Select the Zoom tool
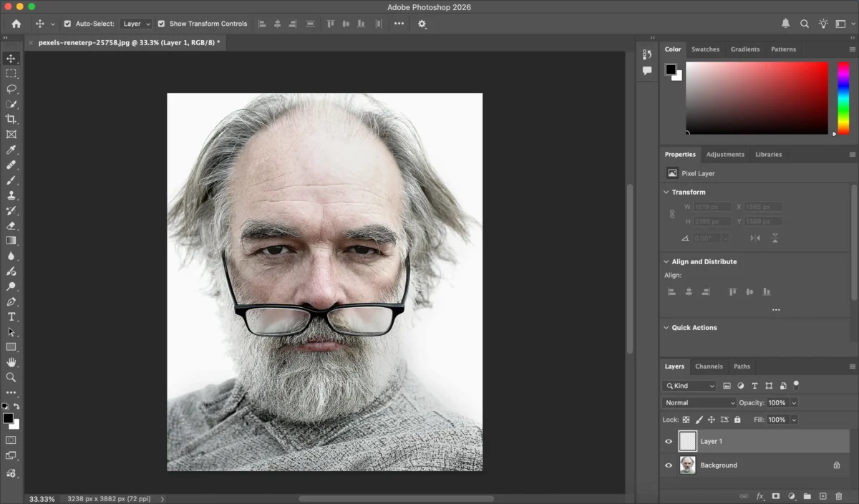Screen dimensions: 859x504 pos(11,377)
